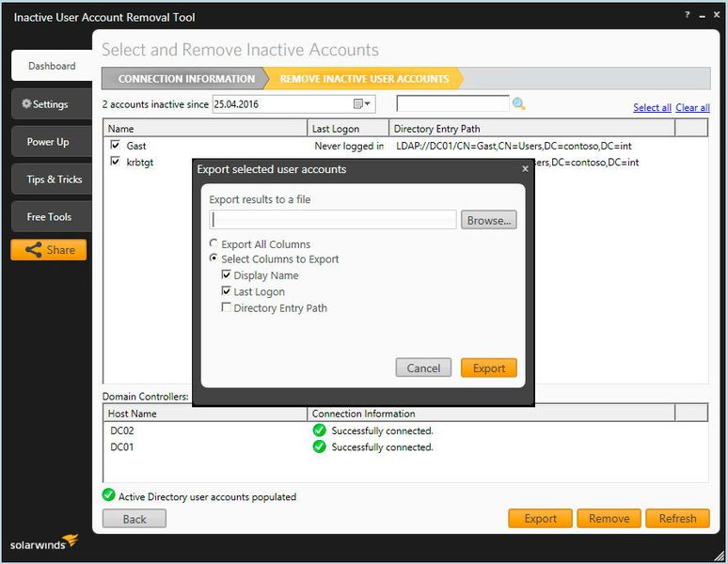Click the solarwinds logo
This screenshot has width=728, height=564.
pyautogui.click(x=44, y=541)
